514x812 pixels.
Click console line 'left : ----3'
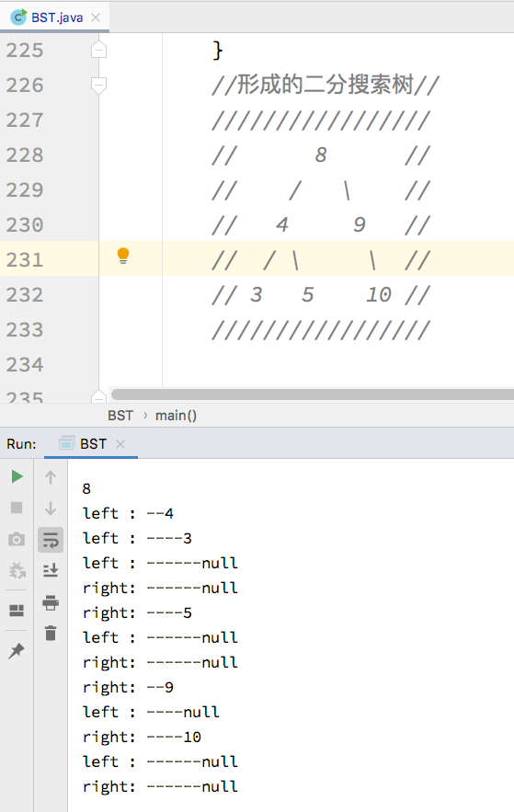(137, 538)
